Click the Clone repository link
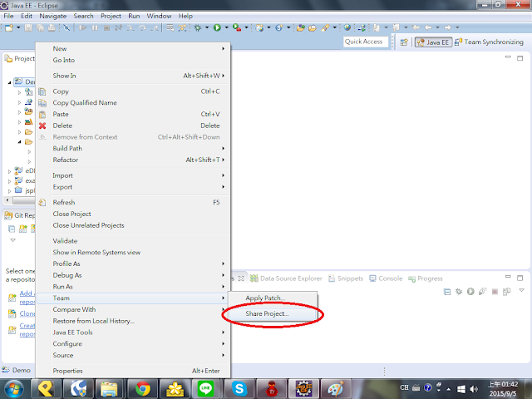The image size is (532, 399). click(x=27, y=314)
